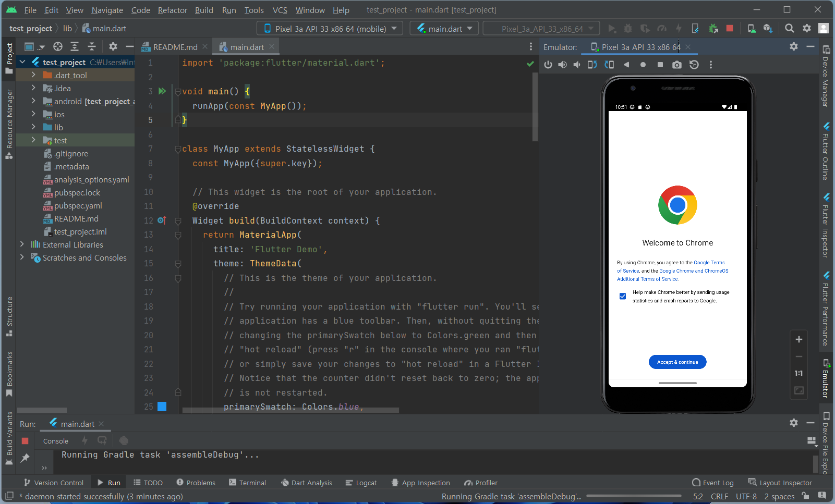Image resolution: width=835 pixels, height=504 pixels.
Task: Open Device Manager side panel
Action: pos(825,76)
